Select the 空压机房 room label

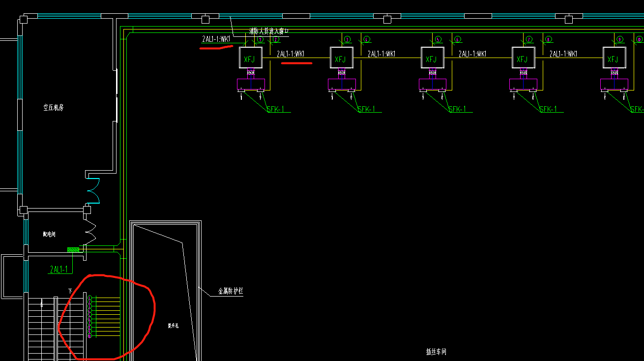click(53, 108)
